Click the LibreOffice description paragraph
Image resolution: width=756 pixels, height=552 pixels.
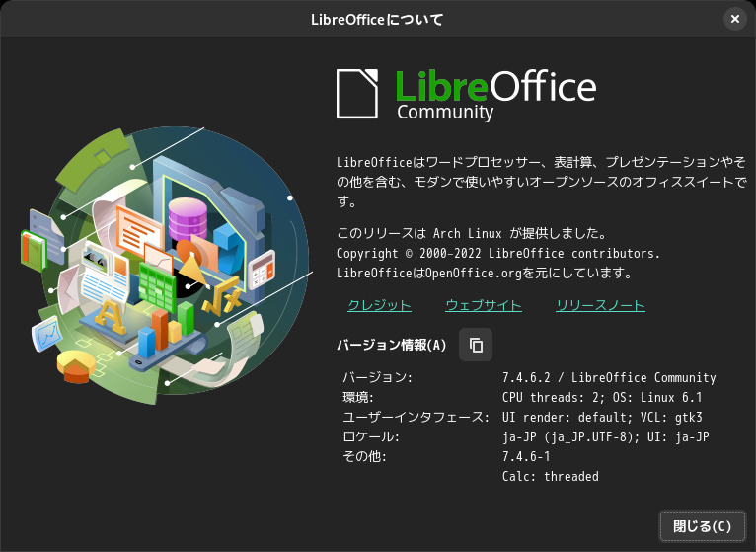click(542, 182)
